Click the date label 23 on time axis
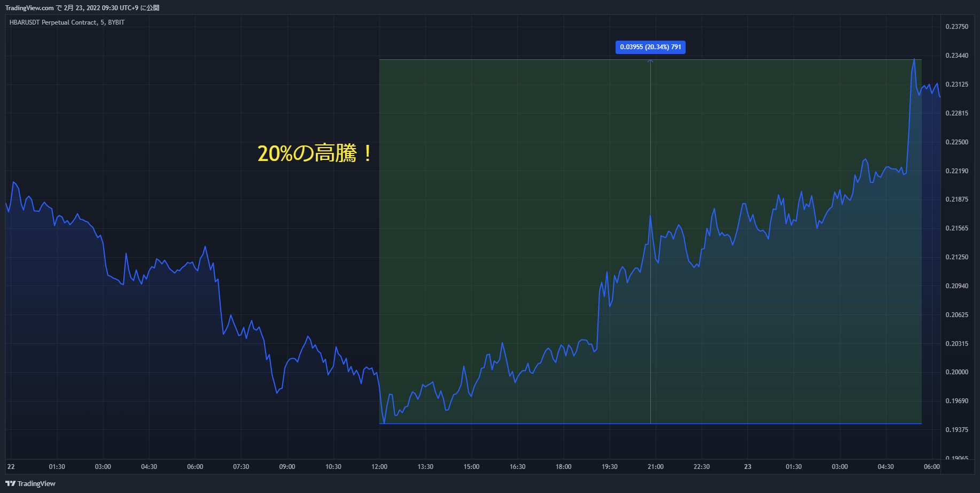Viewport: 980px width, 493px height. tap(748, 467)
